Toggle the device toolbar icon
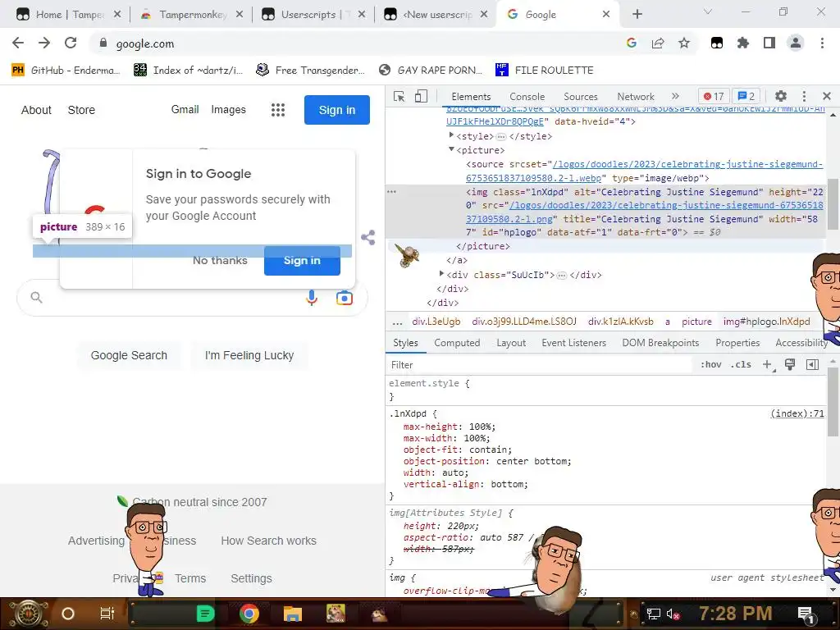 point(421,97)
